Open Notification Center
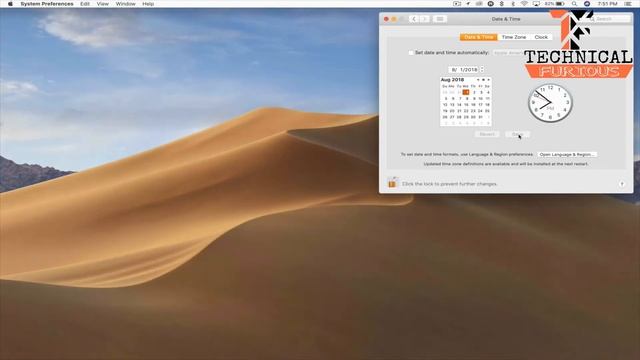Screen dimensions: 640x360 628,4
